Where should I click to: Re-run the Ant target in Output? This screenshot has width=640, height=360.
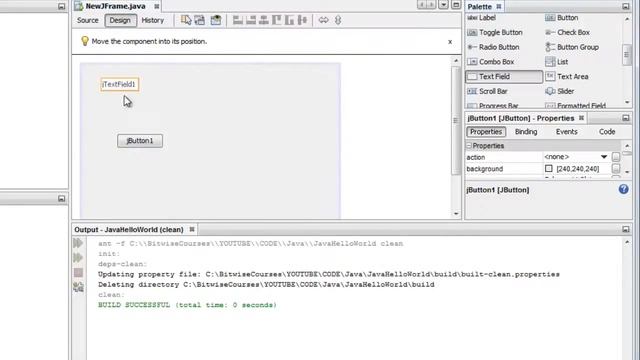pos(78,243)
